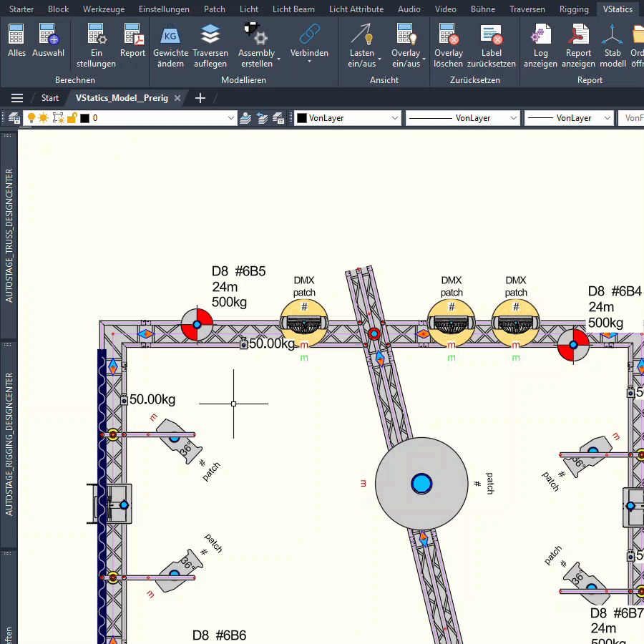Open the layer 0 dropdown list

(231, 118)
